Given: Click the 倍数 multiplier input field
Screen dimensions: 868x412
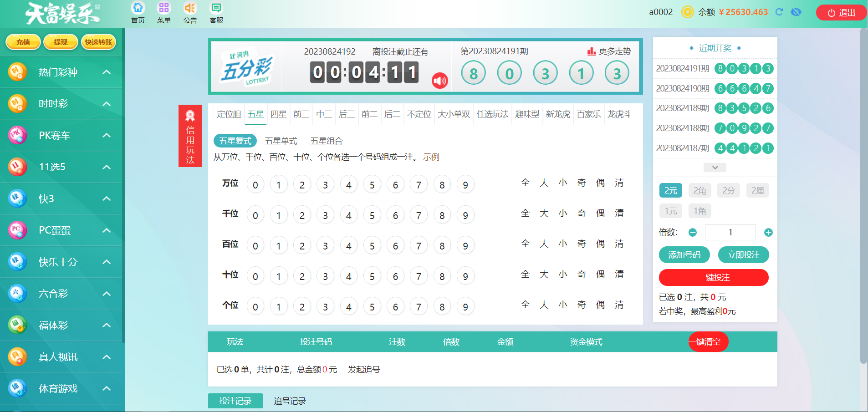Looking at the screenshot, I should pos(730,233).
